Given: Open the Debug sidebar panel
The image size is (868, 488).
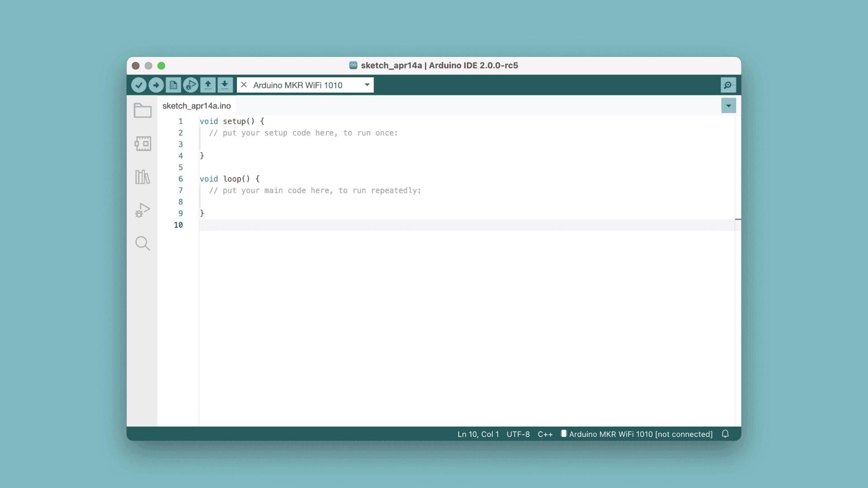Looking at the screenshot, I should pos(143,210).
